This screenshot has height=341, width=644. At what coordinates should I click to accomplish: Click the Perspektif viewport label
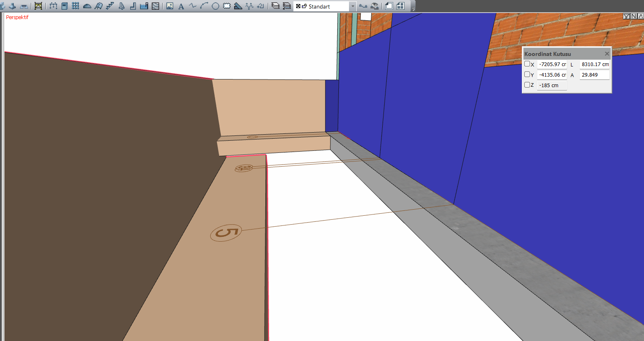click(17, 17)
